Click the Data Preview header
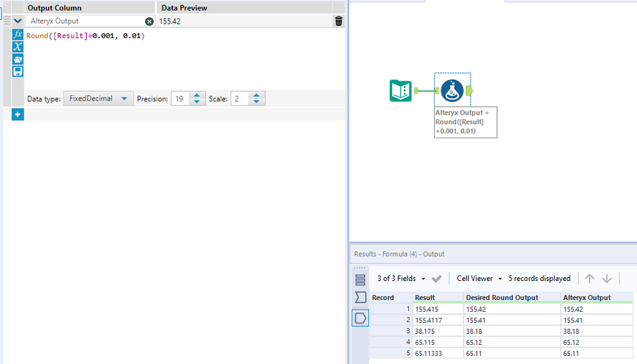The width and height of the screenshot is (637, 364). [243, 7]
